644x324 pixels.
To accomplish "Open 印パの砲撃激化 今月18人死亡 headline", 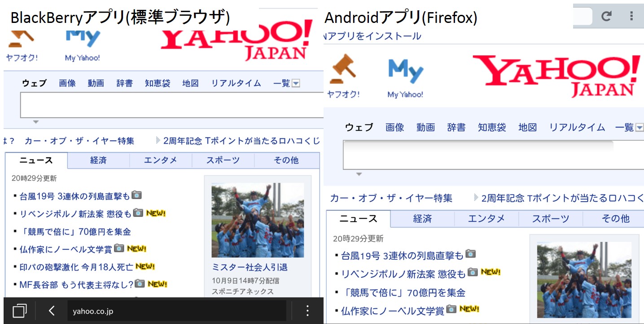I will tap(76, 267).
